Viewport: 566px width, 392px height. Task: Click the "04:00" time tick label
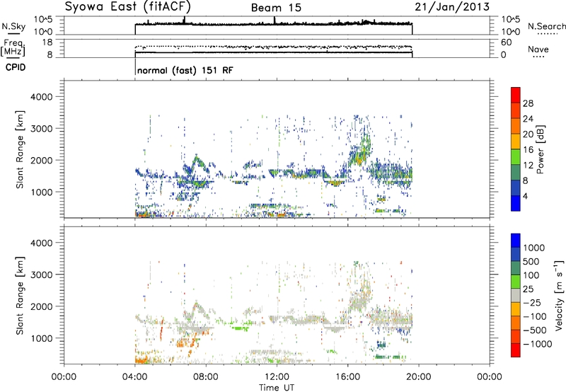[x=135, y=377]
